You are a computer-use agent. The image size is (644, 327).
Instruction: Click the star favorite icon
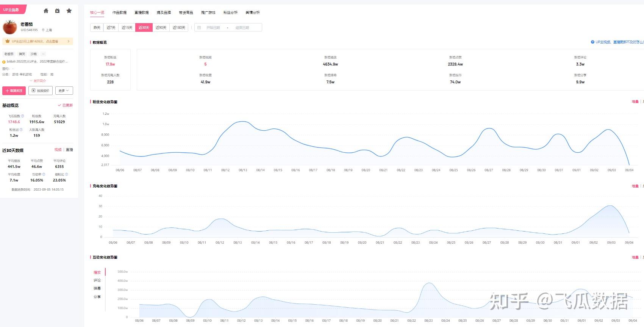69,11
